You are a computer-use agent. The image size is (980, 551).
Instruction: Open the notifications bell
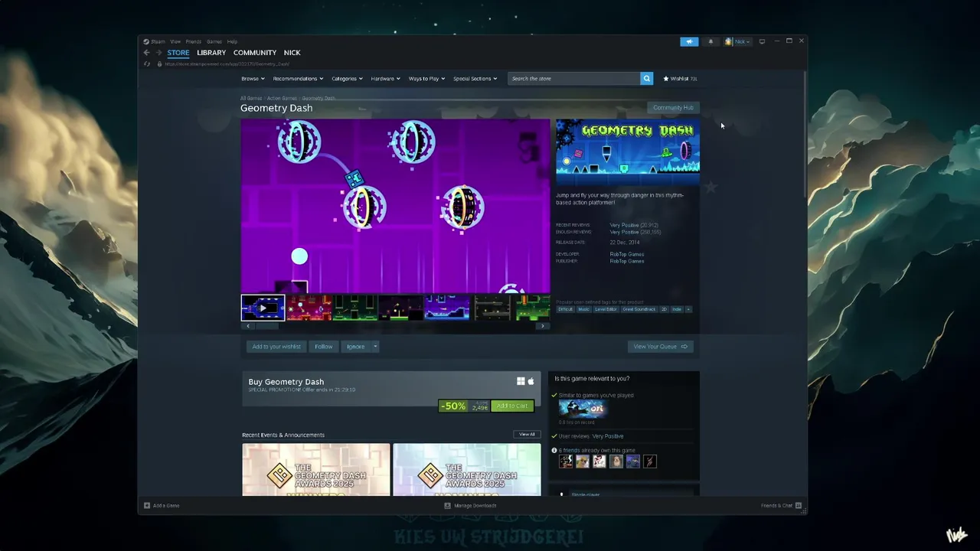(710, 41)
